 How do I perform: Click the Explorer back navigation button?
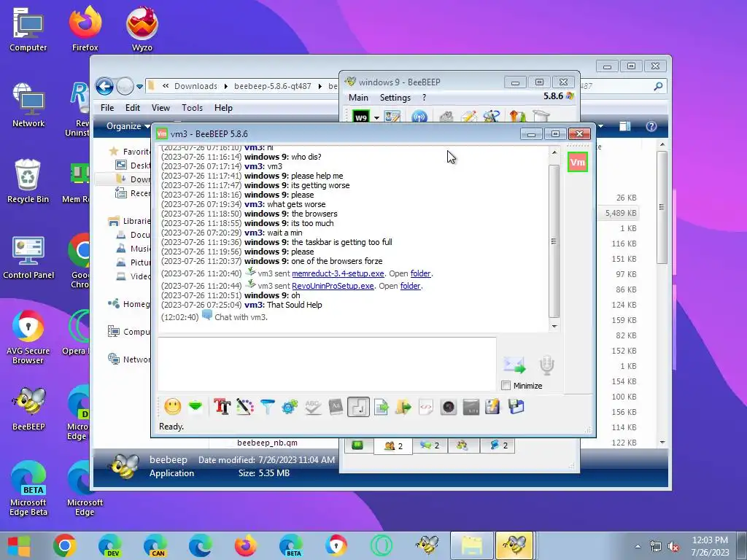click(x=104, y=87)
